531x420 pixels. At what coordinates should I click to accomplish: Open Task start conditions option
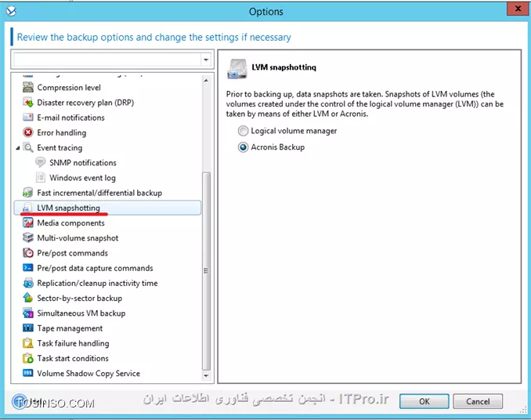(73, 358)
